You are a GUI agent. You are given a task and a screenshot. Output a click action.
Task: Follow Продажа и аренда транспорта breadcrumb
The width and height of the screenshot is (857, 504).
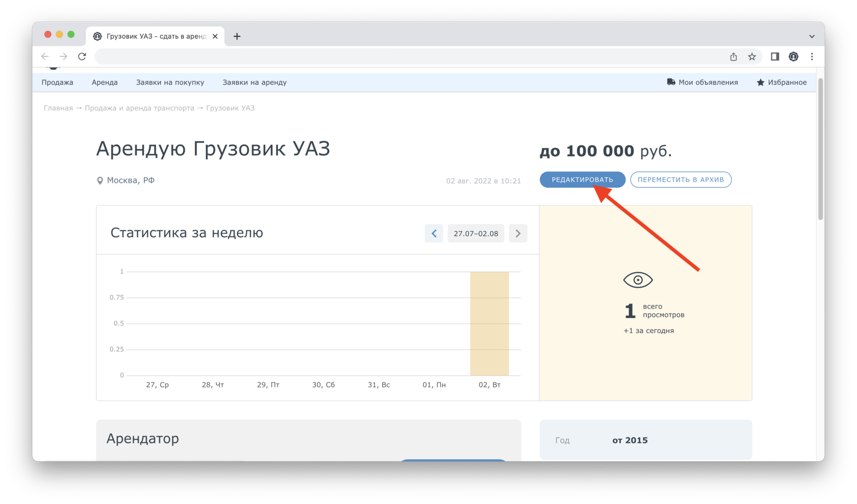139,108
